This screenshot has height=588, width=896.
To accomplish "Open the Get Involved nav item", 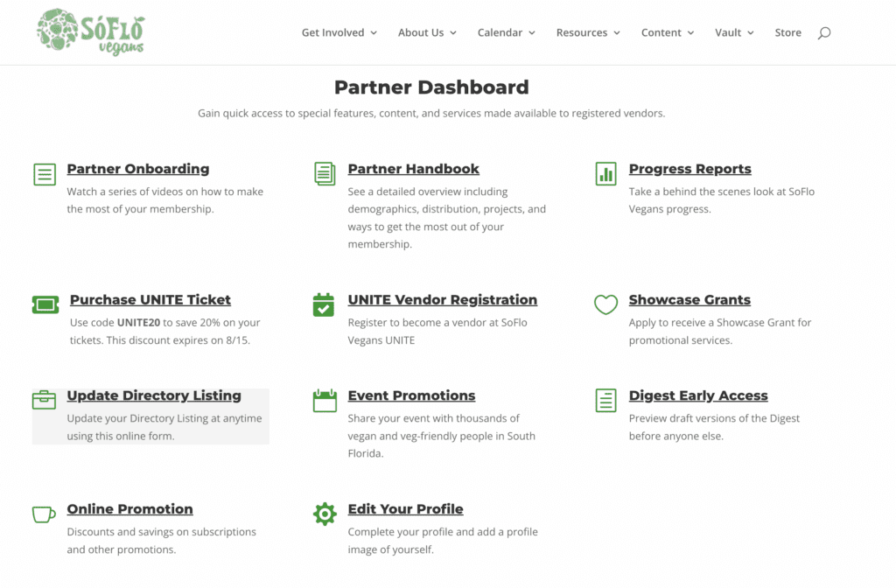I will (x=333, y=32).
